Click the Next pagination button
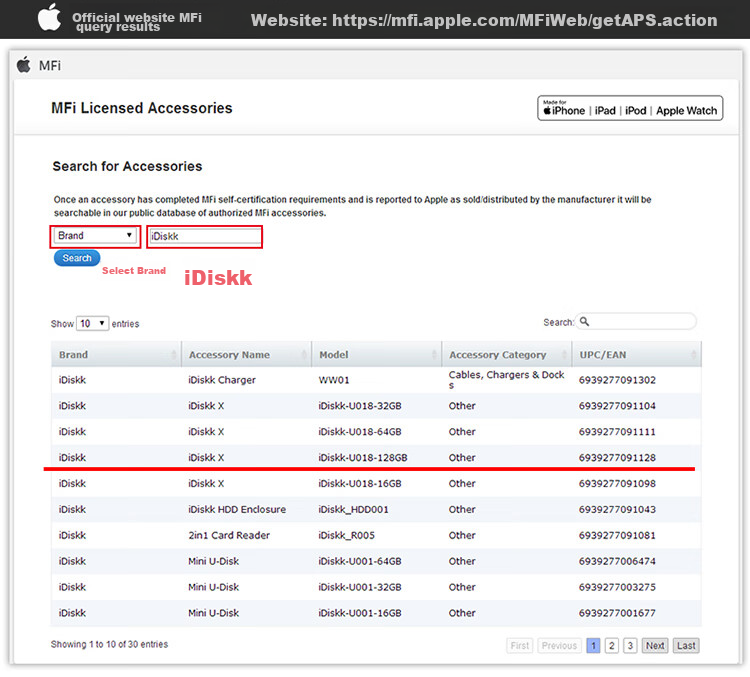 click(655, 646)
